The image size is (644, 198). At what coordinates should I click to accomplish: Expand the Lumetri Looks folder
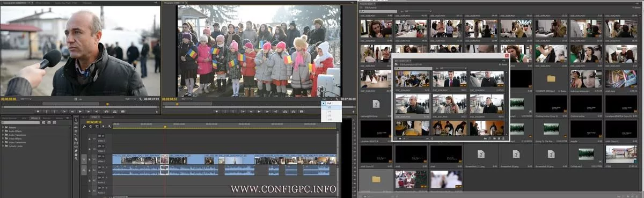(x=3, y=146)
